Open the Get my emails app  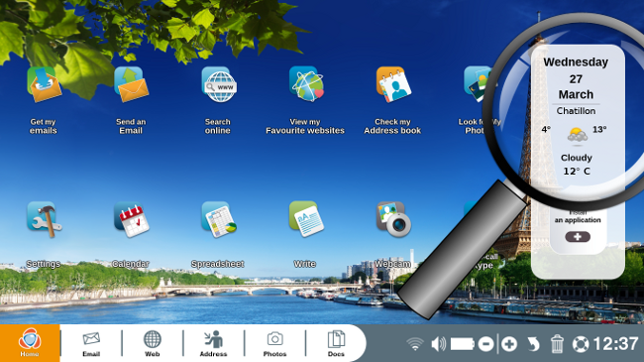pyautogui.click(x=44, y=84)
